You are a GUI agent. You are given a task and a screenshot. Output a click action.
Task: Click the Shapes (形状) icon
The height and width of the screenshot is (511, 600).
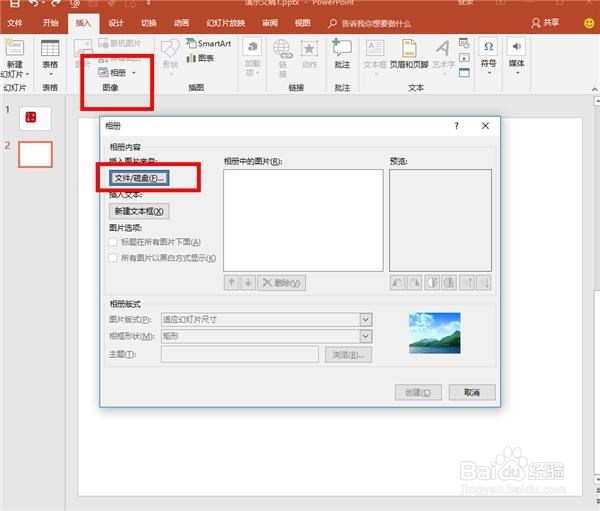170,49
